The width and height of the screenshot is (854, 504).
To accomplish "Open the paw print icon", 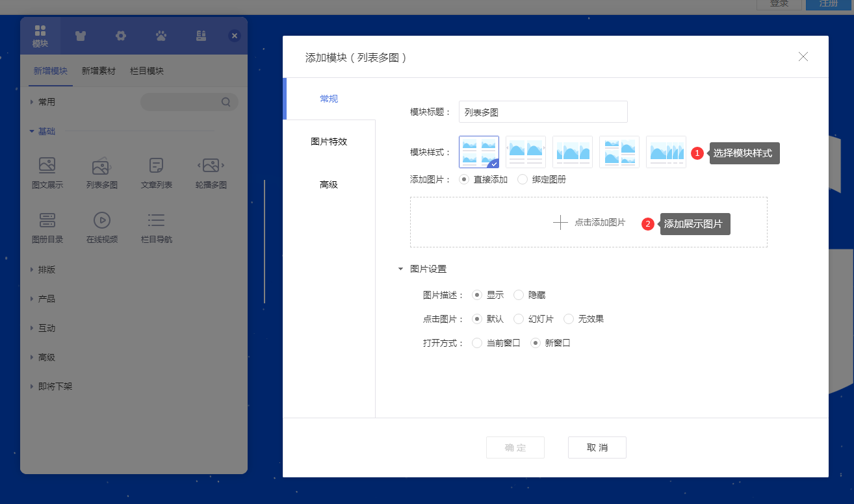I will click(161, 36).
